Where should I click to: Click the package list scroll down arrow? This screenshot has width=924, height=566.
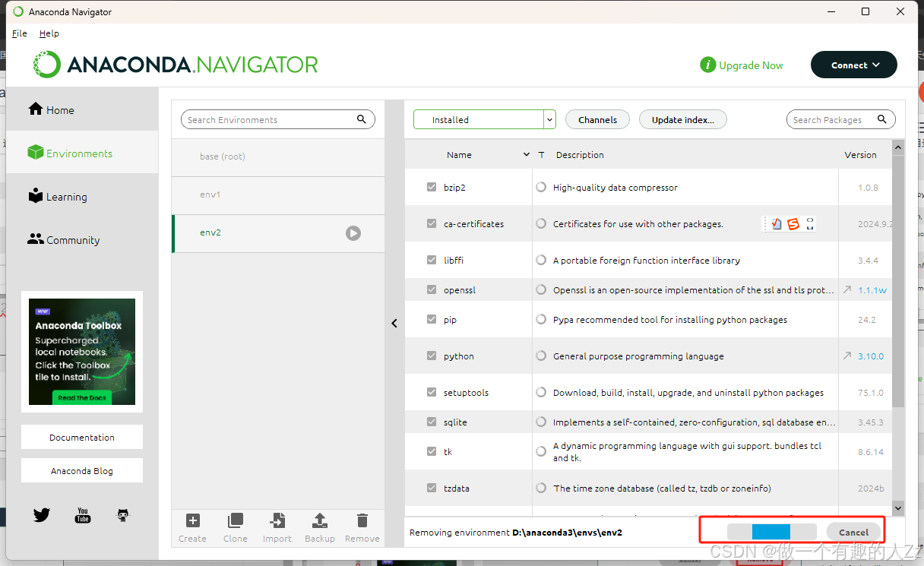pos(898,508)
